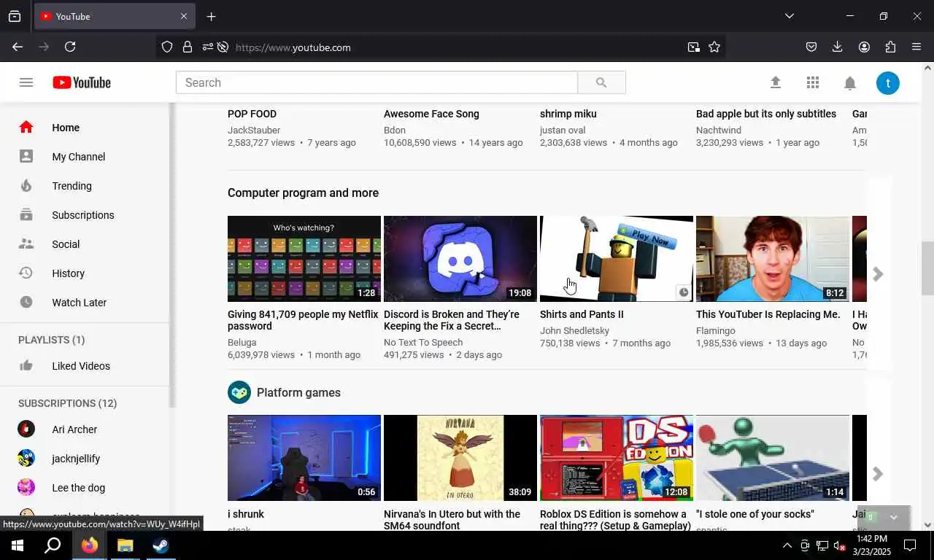Focus the YouTube search field
This screenshot has width=934, height=560.
377,82
